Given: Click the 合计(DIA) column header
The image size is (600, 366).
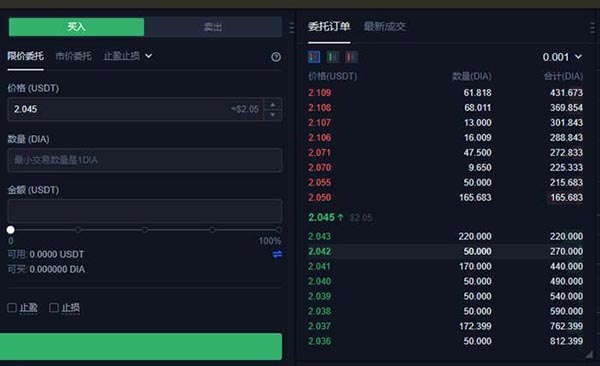Looking at the screenshot, I should (563, 76).
